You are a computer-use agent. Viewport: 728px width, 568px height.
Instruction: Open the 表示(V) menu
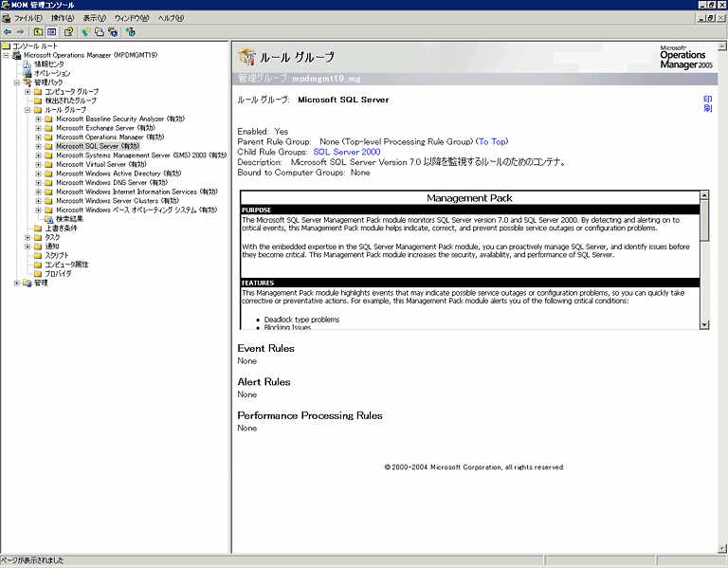point(94,18)
